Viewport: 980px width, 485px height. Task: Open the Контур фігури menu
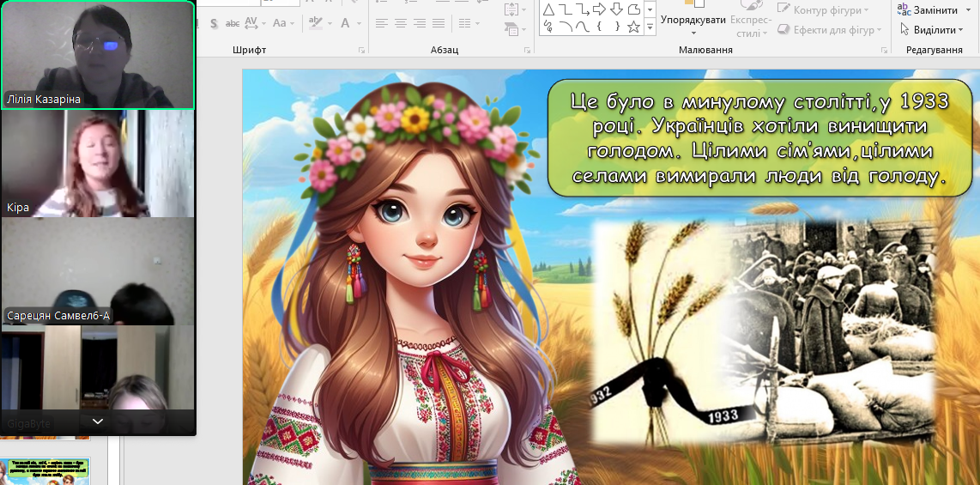coord(824,10)
